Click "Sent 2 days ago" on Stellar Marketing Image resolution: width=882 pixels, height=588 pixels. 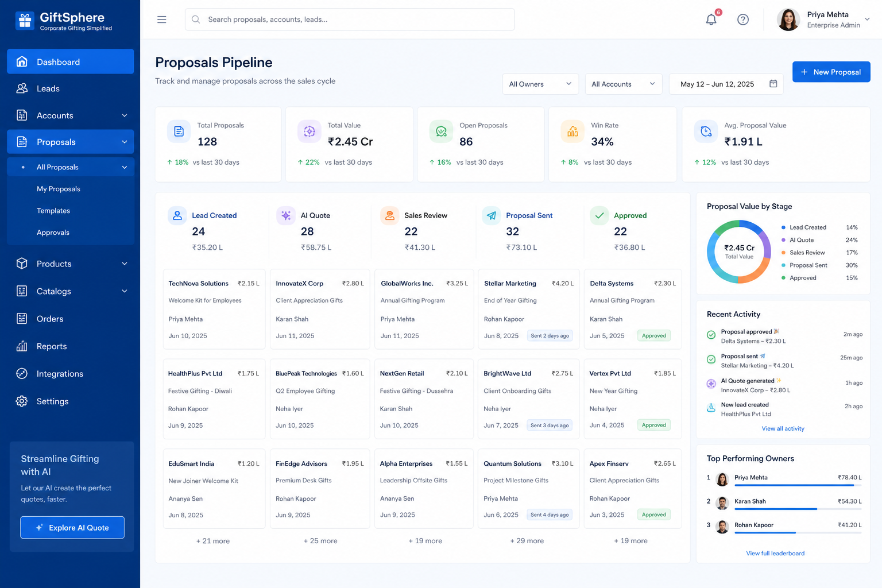click(550, 336)
